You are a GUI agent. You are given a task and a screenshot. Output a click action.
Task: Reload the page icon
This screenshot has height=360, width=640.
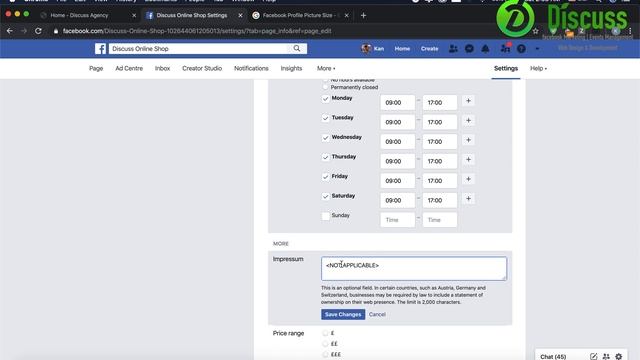(38, 31)
